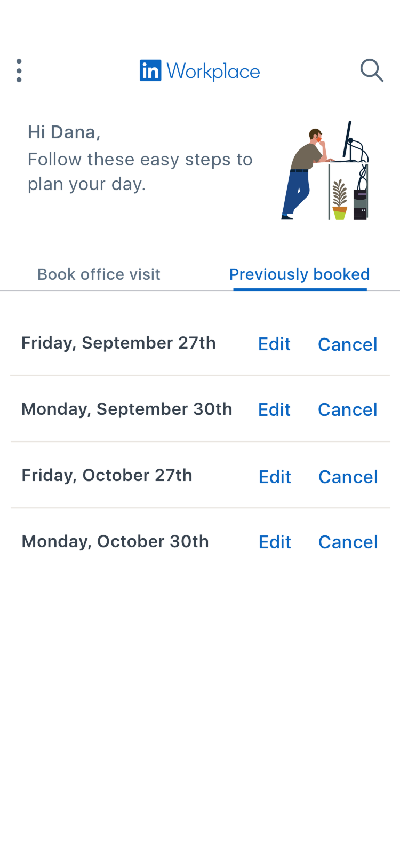
Task: Edit the Friday, September 27th booking
Action: tap(274, 344)
